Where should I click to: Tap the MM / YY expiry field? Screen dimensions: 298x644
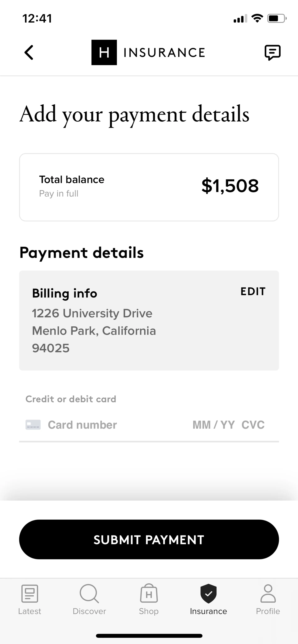pos(214,425)
